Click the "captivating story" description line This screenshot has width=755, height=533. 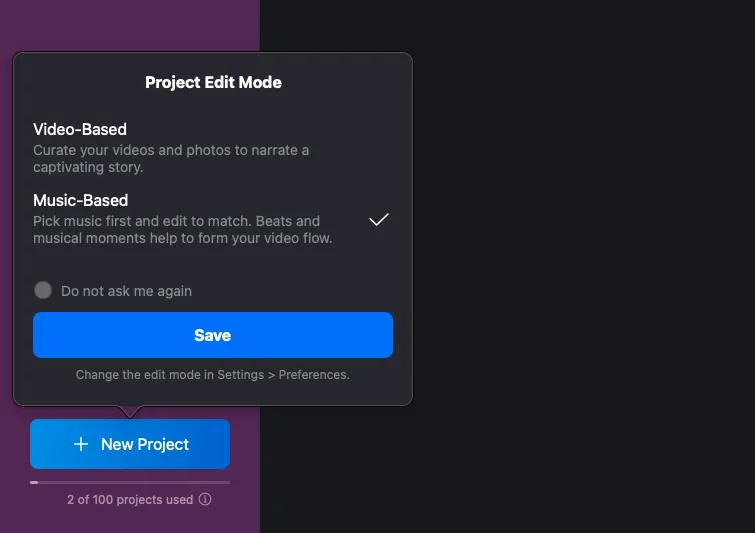pos(88,167)
